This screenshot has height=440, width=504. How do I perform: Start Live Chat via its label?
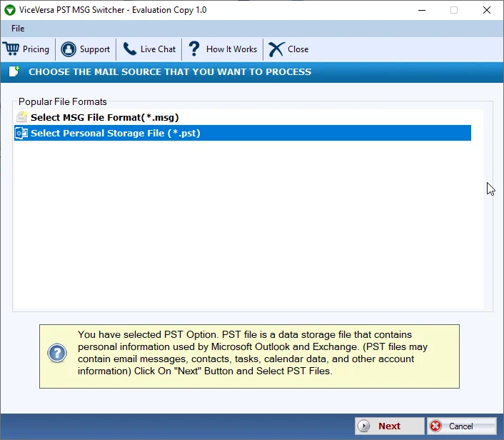click(158, 49)
